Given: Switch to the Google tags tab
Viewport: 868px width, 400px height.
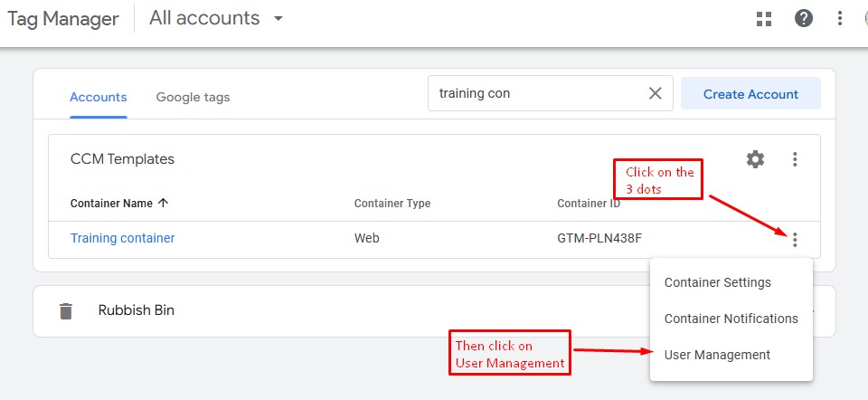Looking at the screenshot, I should click(x=193, y=97).
